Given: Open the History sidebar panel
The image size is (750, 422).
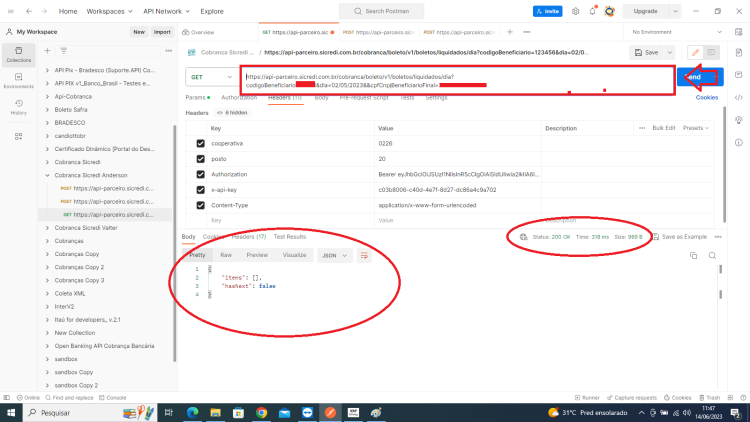Looking at the screenshot, I should click(x=19, y=107).
